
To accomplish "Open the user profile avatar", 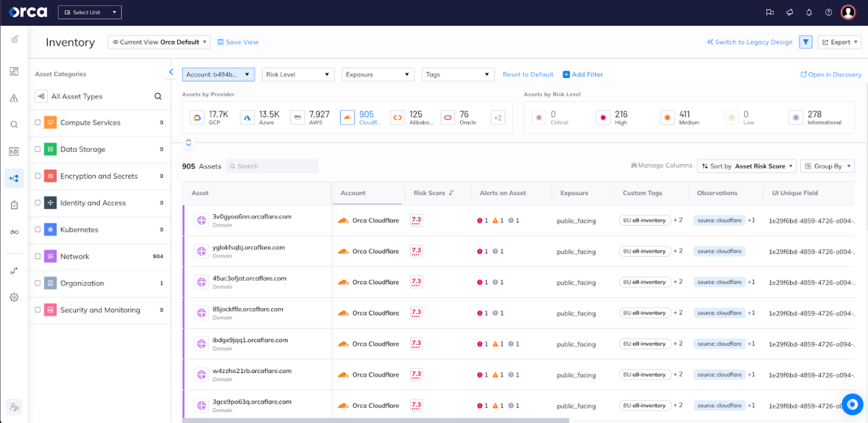I will pyautogui.click(x=848, y=12).
